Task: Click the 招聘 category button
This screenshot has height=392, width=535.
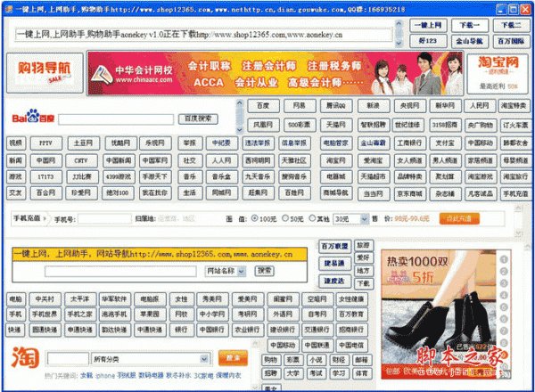Action: click(270, 373)
